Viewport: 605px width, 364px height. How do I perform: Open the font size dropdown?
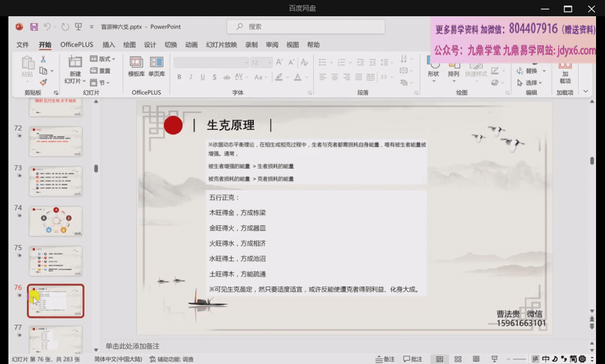point(269,63)
